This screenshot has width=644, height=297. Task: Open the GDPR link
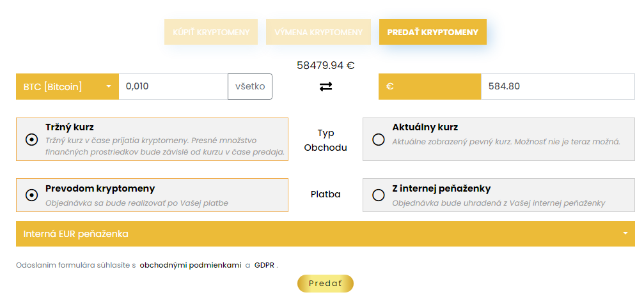(264, 264)
